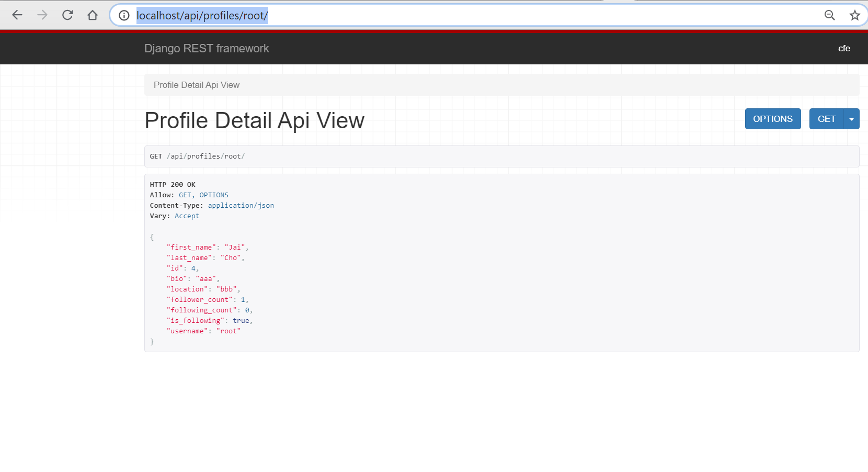The width and height of the screenshot is (868, 472).
Task: Select the "following_count" JSON key
Action: point(201,310)
